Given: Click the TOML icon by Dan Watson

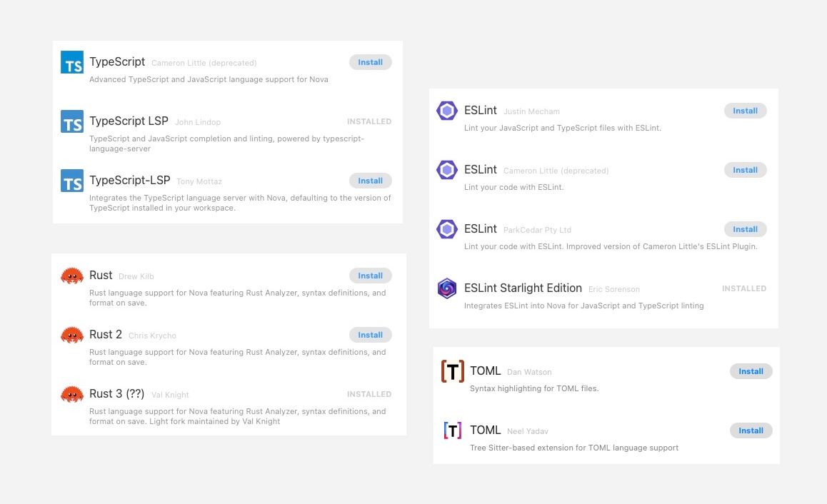Looking at the screenshot, I should [453, 372].
